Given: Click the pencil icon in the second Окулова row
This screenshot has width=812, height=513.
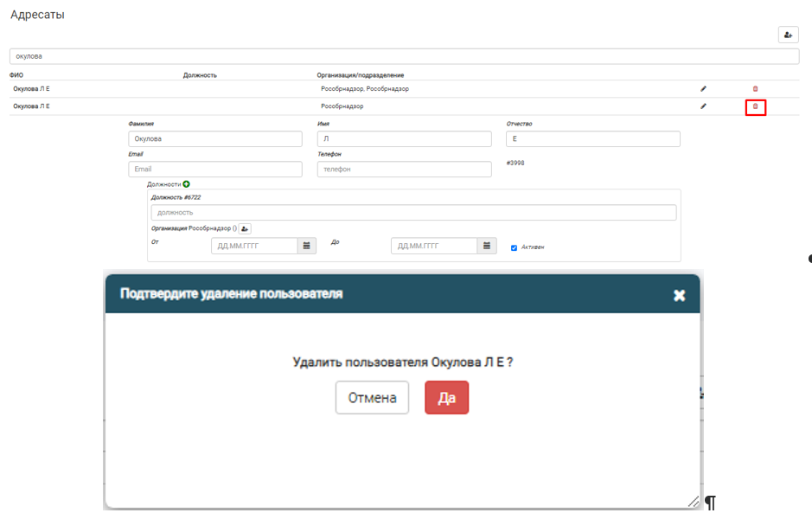Looking at the screenshot, I should [703, 106].
